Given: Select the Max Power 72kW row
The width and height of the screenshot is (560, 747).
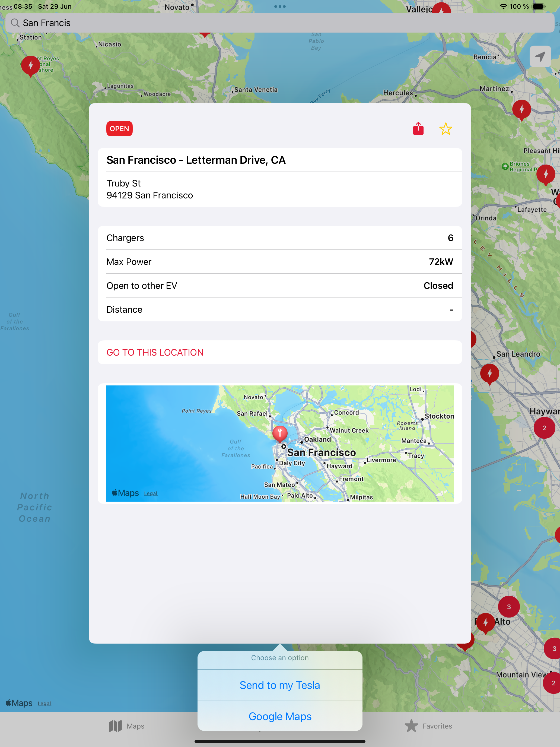Looking at the screenshot, I should [x=280, y=262].
